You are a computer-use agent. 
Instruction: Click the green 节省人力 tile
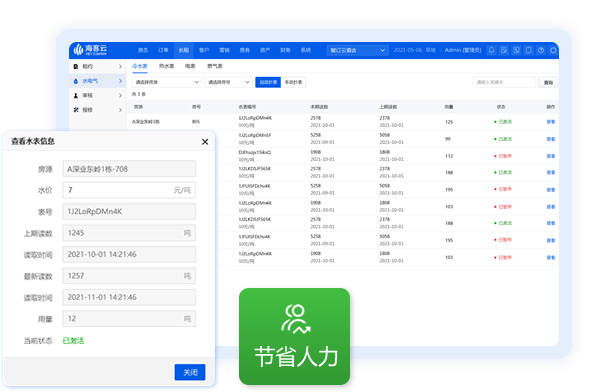(294, 336)
